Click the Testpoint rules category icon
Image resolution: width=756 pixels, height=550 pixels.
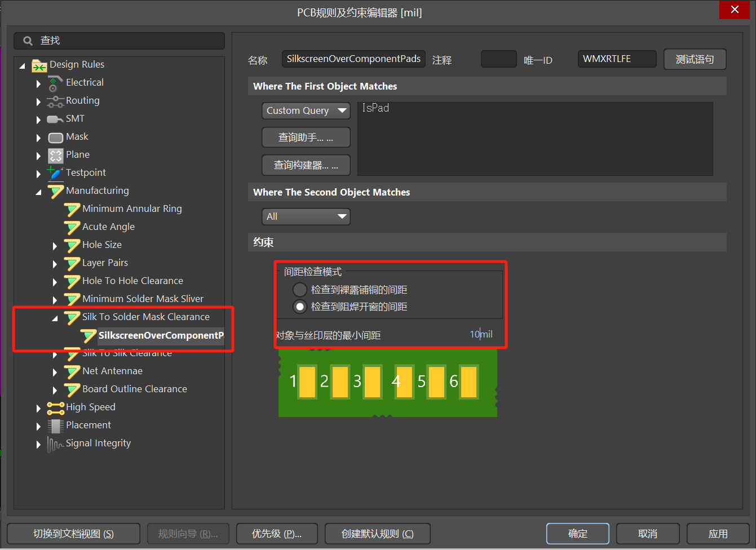pos(55,173)
